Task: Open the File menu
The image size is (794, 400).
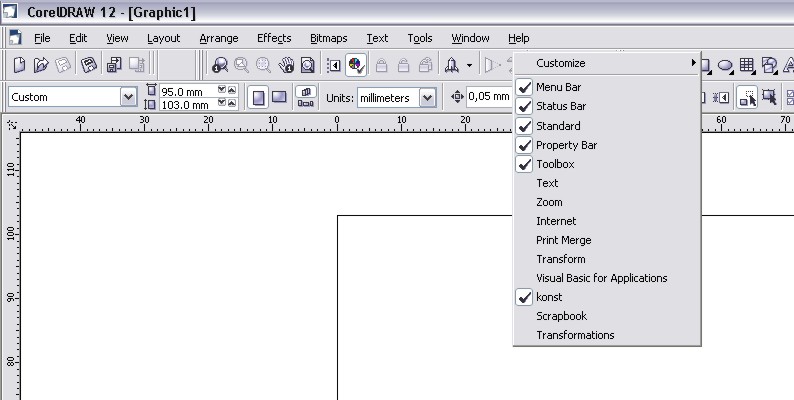Action: coord(42,38)
